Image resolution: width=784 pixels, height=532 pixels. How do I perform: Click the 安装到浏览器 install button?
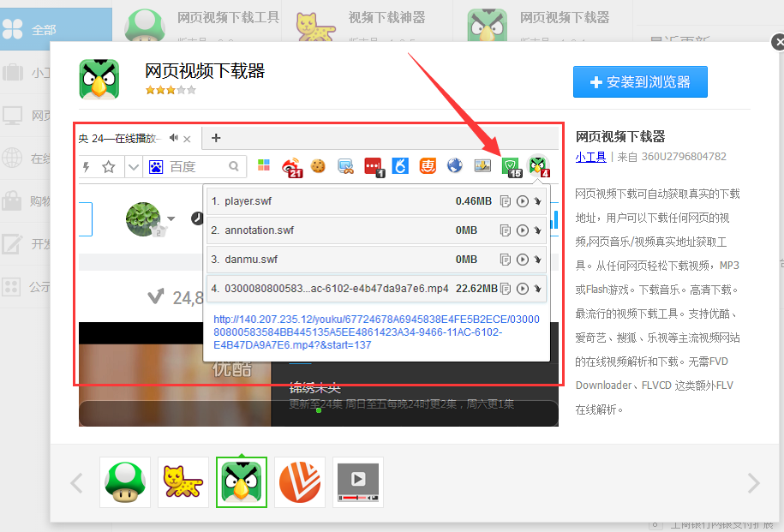click(x=640, y=81)
